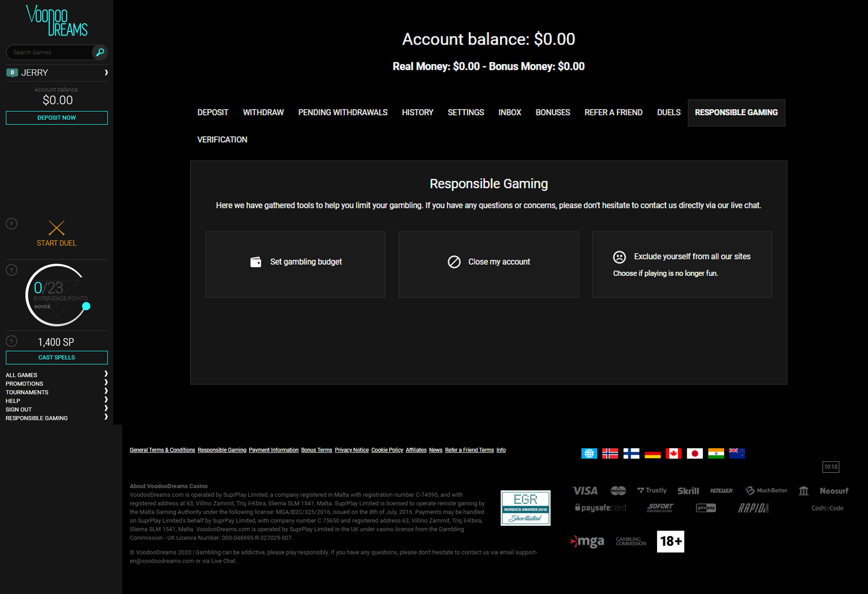
Task: Click the paysafecard logo
Action: coord(600,508)
